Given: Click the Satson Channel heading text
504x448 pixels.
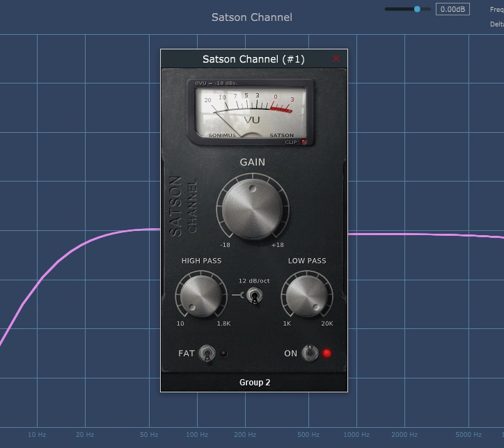Looking at the screenshot, I should tap(252, 17).
